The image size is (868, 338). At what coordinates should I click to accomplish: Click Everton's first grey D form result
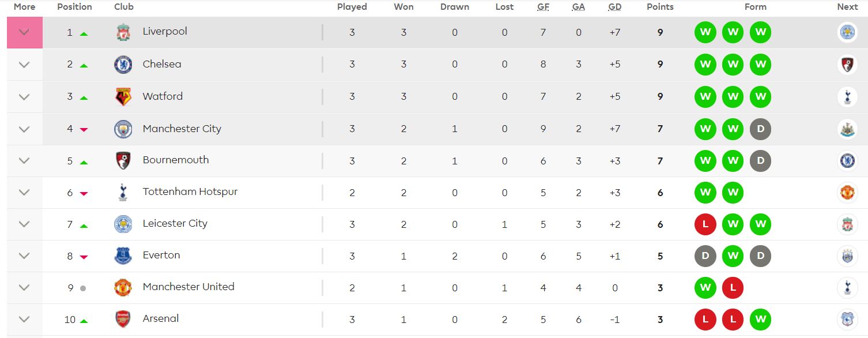705,256
